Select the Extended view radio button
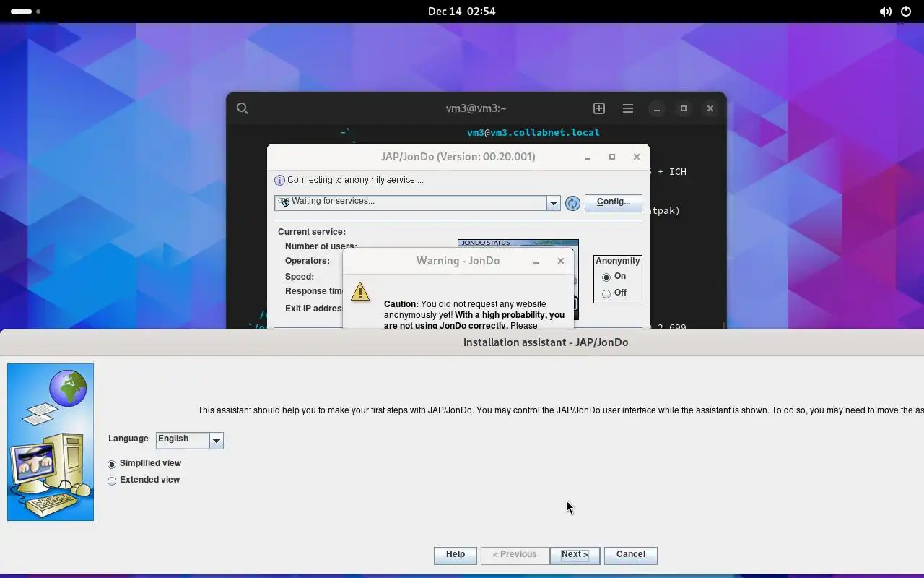The image size is (924, 578). [x=112, y=480]
